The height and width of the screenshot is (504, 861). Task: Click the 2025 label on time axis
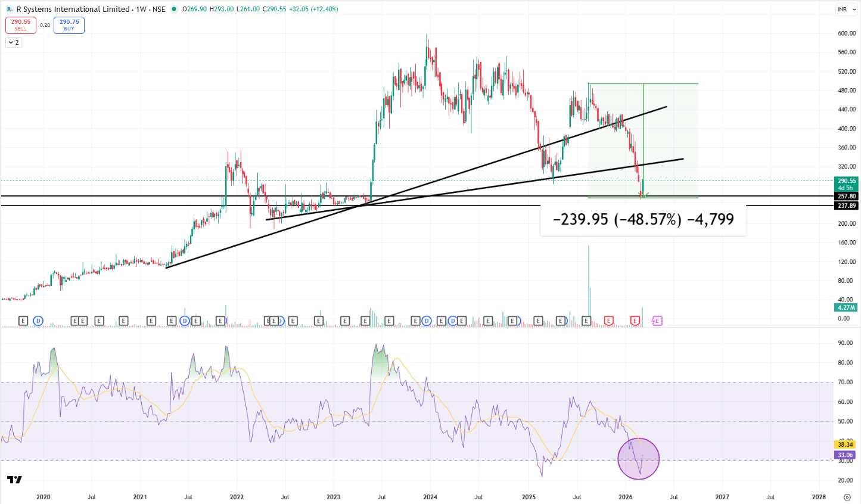529,497
